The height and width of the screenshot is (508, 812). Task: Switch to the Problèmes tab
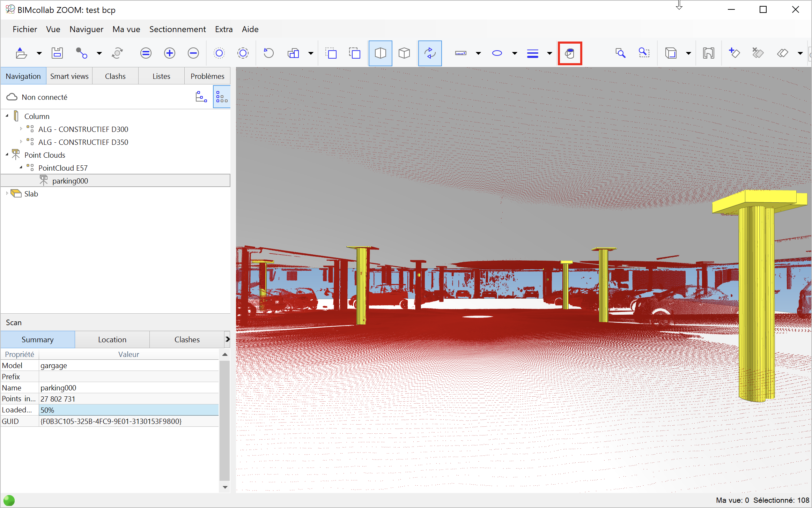(207, 76)
